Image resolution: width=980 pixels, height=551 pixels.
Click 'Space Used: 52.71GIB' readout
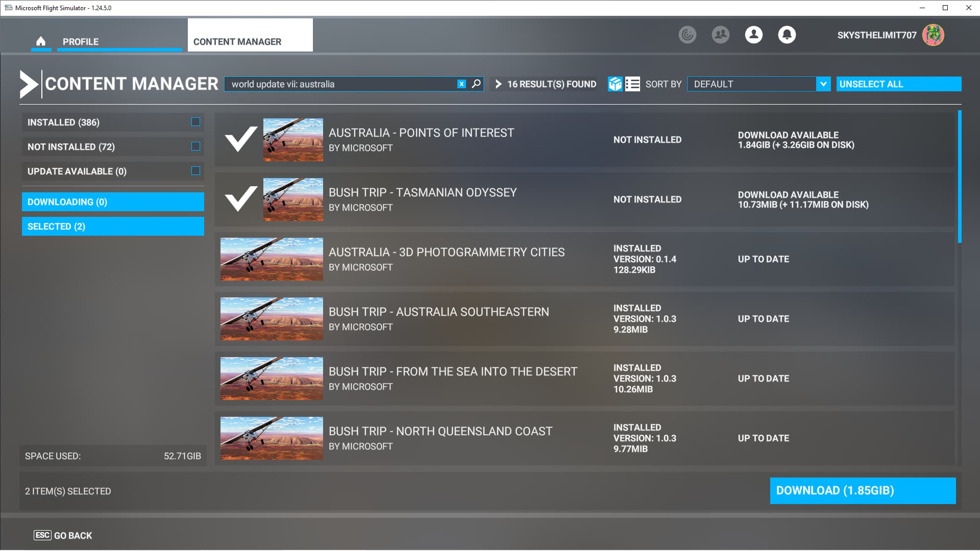coord(113,456)
